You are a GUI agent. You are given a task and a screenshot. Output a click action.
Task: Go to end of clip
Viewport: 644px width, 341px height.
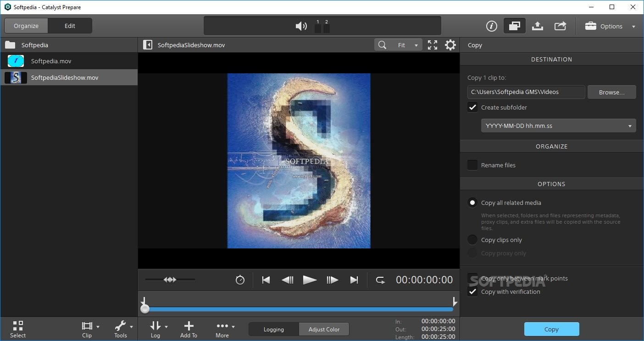[x=354, y=280]
